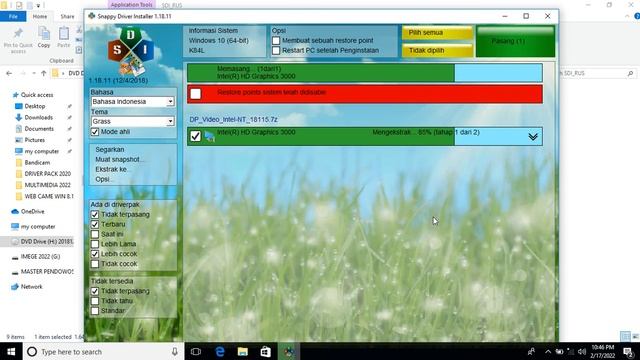
Task: Click the People icon in the system tray
Action: point(531,351)
